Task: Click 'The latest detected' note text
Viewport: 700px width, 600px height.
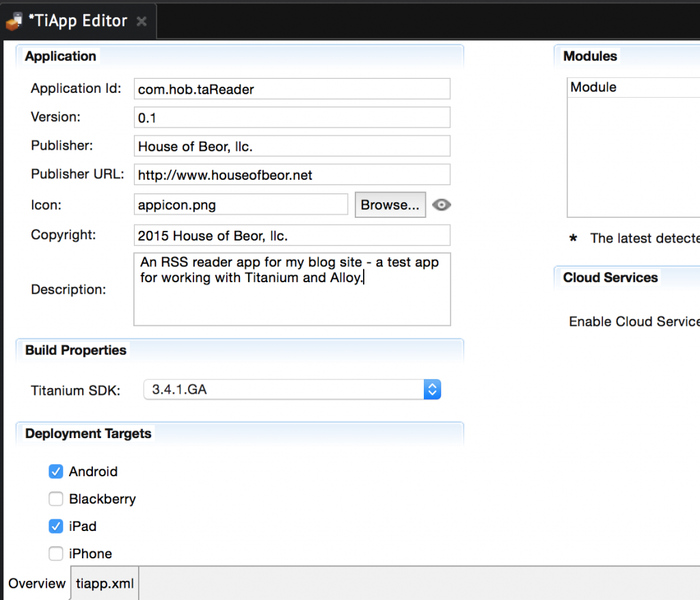Action: tap(645, 238)
